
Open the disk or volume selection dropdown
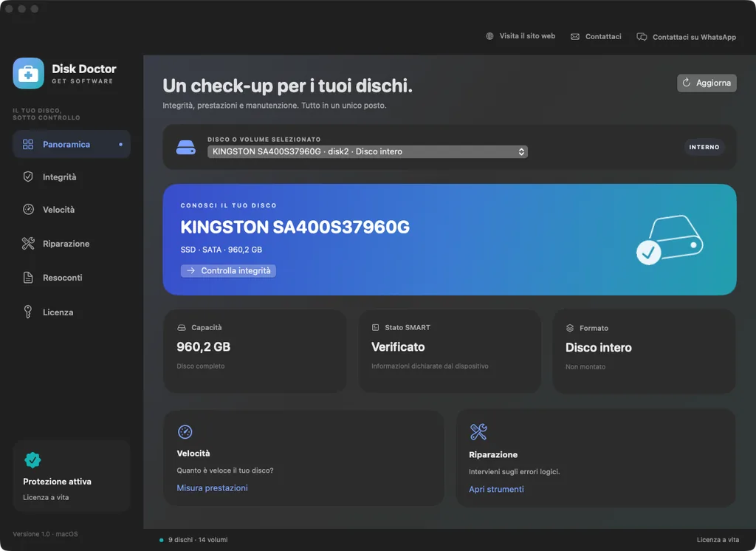click(x=368, y=151)
